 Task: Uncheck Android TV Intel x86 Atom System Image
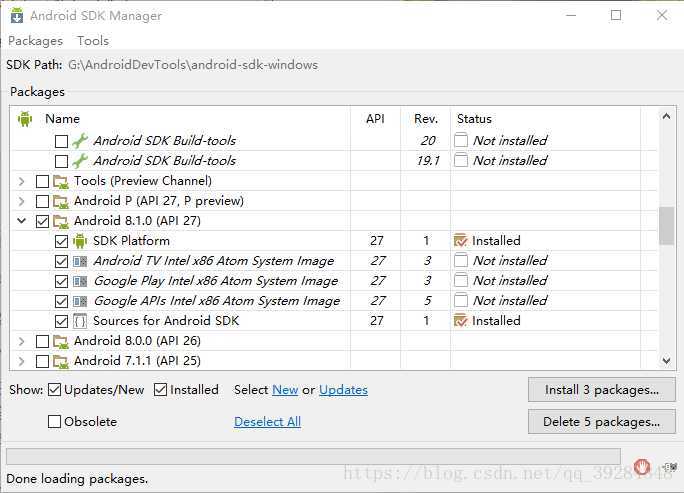point(62,261)
